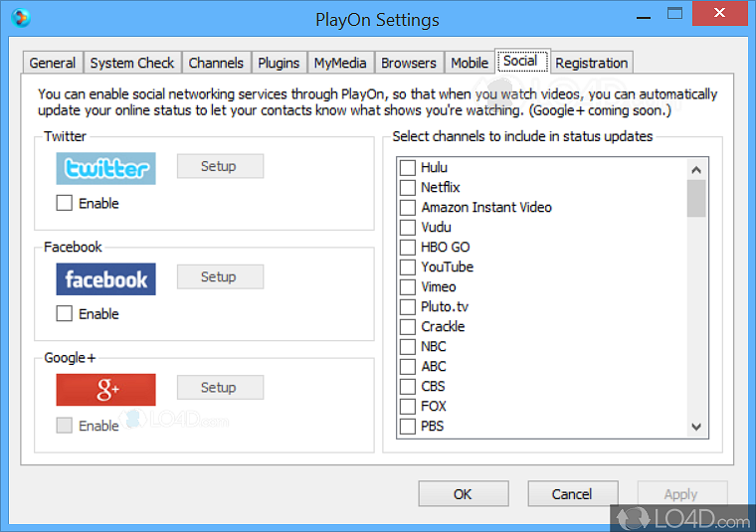Click the channel list scroll down arrow
Screen dimensions: 756x532
(x=696, y=427)
